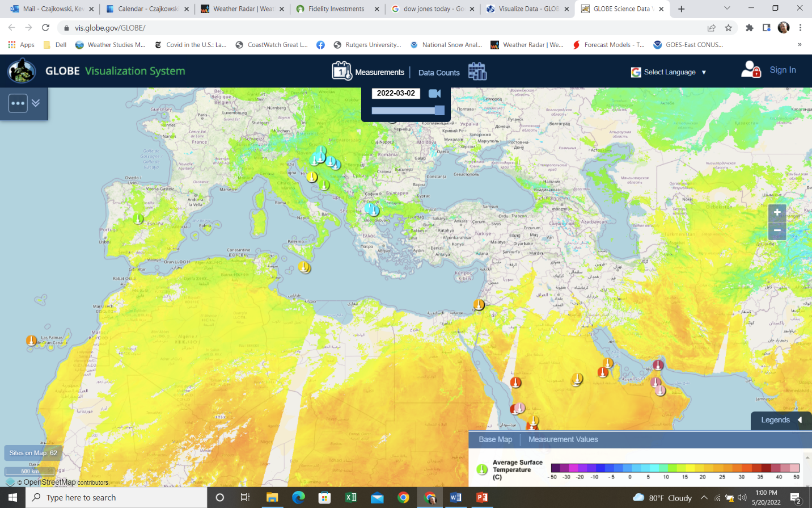Open the Data Counts view

pyautogui.click(x=439, y=73)
